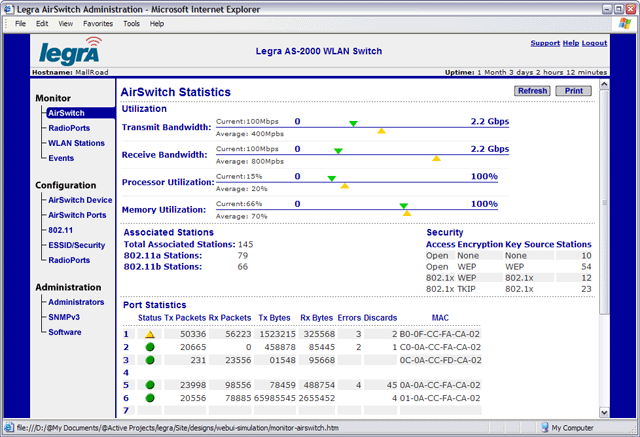The width and height of the screenshot is (640, 437).
Task: Open RadioPorts under Configuration
Action: (69, 260)
